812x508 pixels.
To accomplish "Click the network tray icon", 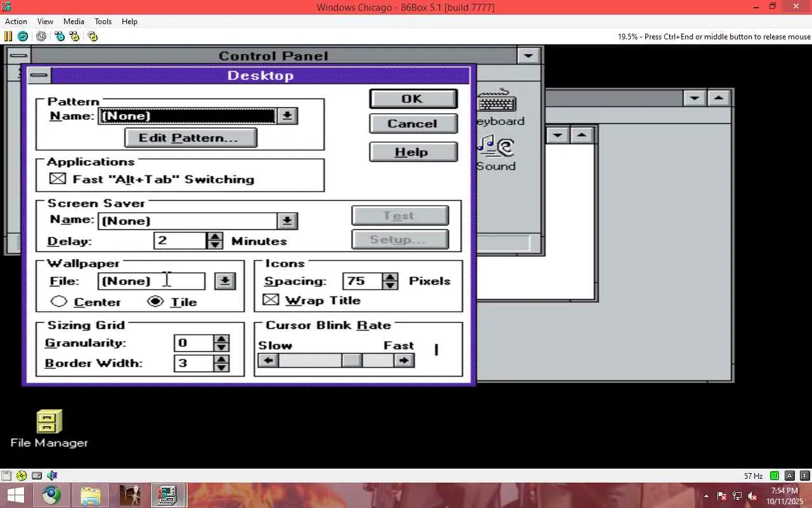I will pos(737,496).
